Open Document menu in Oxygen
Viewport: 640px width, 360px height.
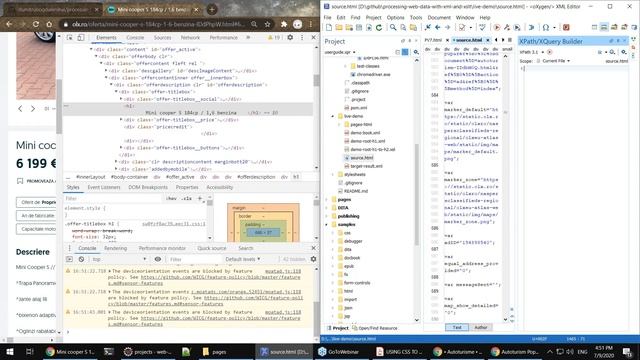click(x=439, y=18)
